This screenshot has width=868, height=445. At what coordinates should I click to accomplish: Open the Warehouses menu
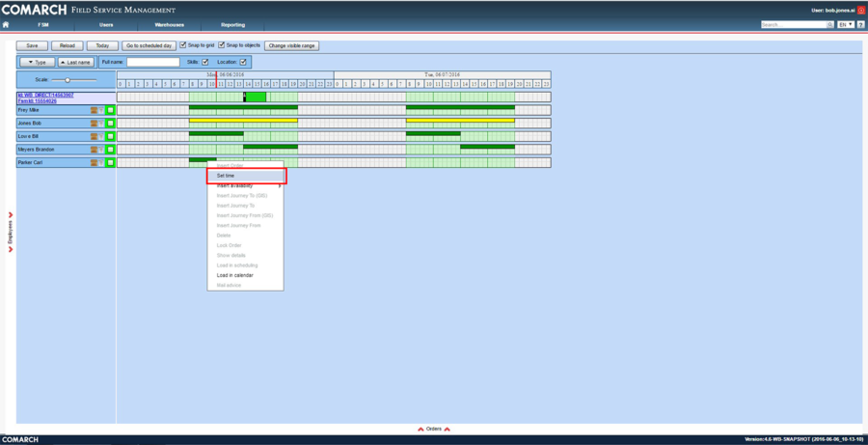coord(170,25)
